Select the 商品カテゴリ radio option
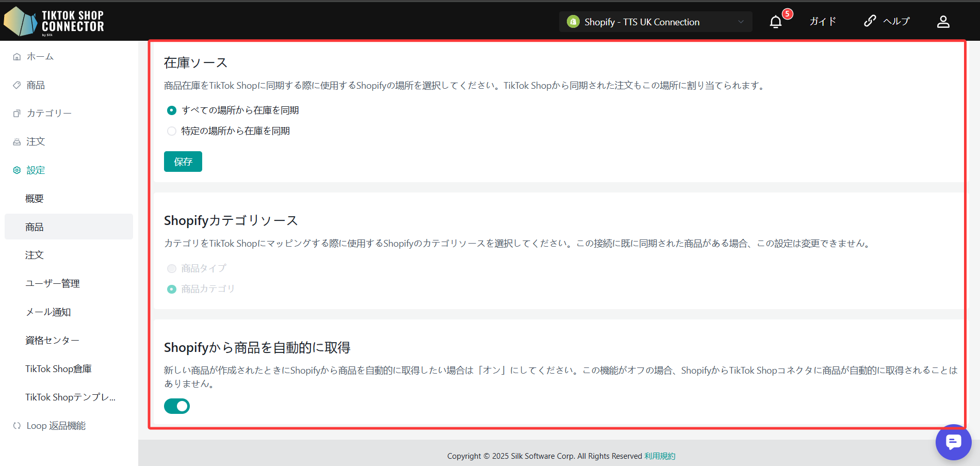The width and height of the screenshot is (980, 466). pyautogui.click(x=172, y=289)
